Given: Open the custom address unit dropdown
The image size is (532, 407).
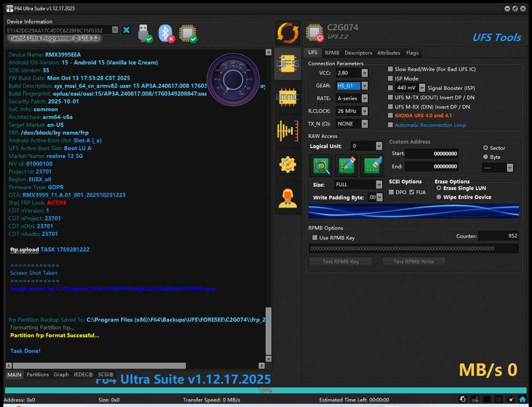Looking at the screenshot, I should [x=510, y=168].
